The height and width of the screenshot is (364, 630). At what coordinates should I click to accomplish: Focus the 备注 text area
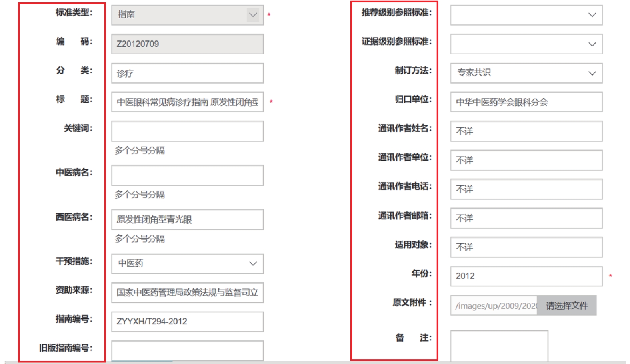click(499, 346)
